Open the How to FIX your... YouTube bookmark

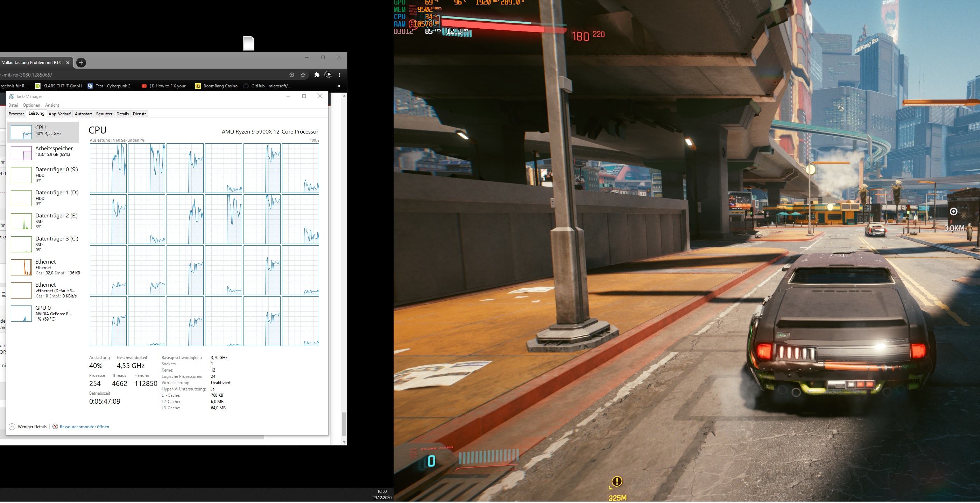coord(165,86)
